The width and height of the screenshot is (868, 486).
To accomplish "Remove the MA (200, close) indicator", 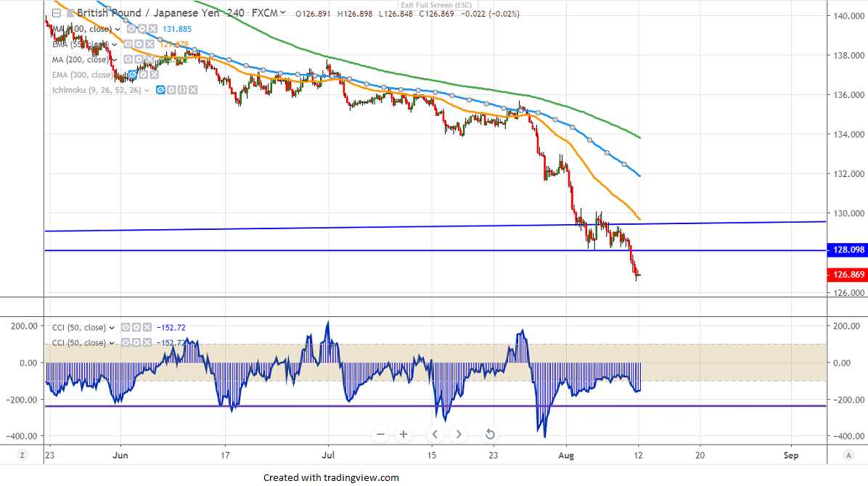I will pos(150,59).
